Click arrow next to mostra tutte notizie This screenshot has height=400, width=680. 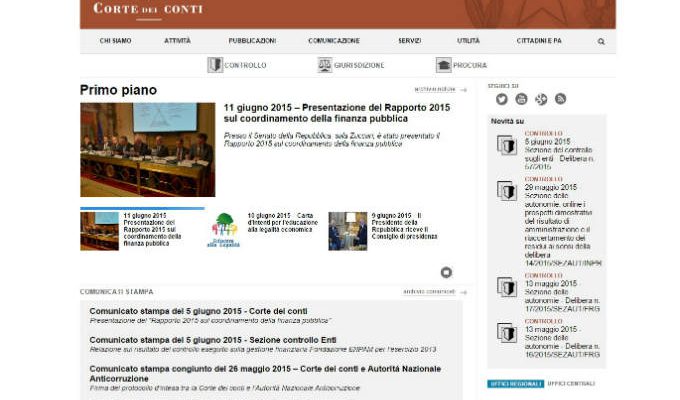pyautogui.click(x=464, y=90)
